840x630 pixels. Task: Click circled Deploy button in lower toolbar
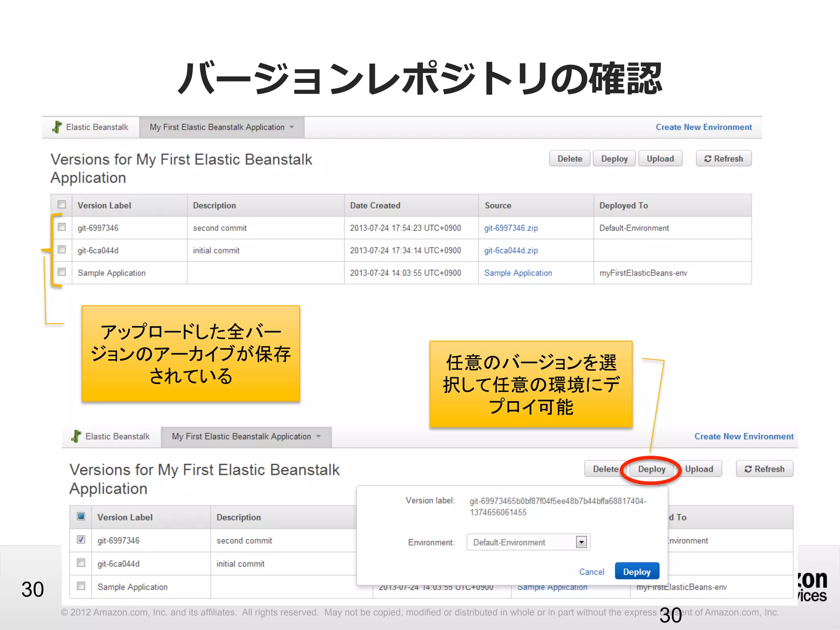(x=652, y=469)
